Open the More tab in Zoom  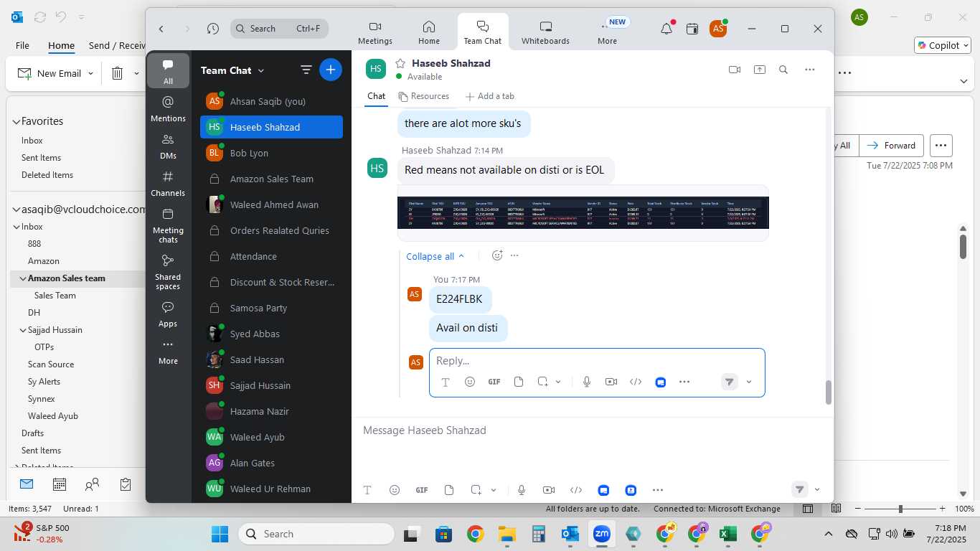click(607, 33)
